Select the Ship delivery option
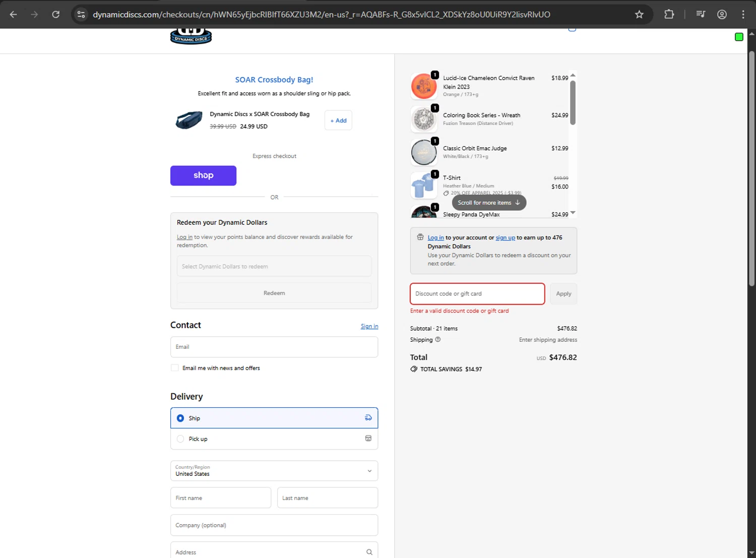The width and height of the screenshot is (756, 558). (x=274, y=418)
